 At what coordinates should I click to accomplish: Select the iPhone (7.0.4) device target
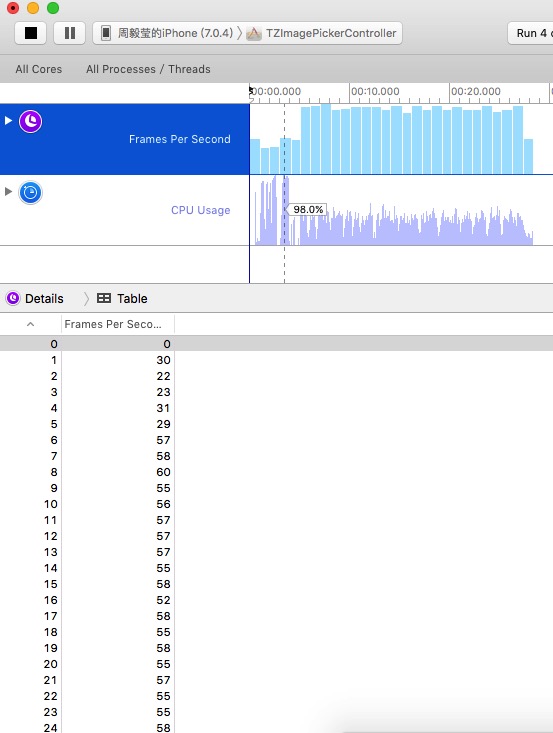pos(167,33)
